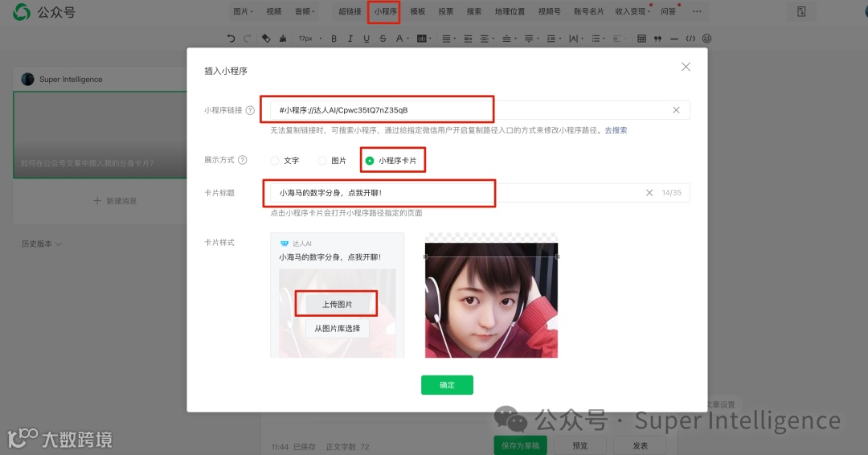Screen dimensions: 868x455
Task: Click 超链接 in the top insert bar
Action: tap(350, 11)
